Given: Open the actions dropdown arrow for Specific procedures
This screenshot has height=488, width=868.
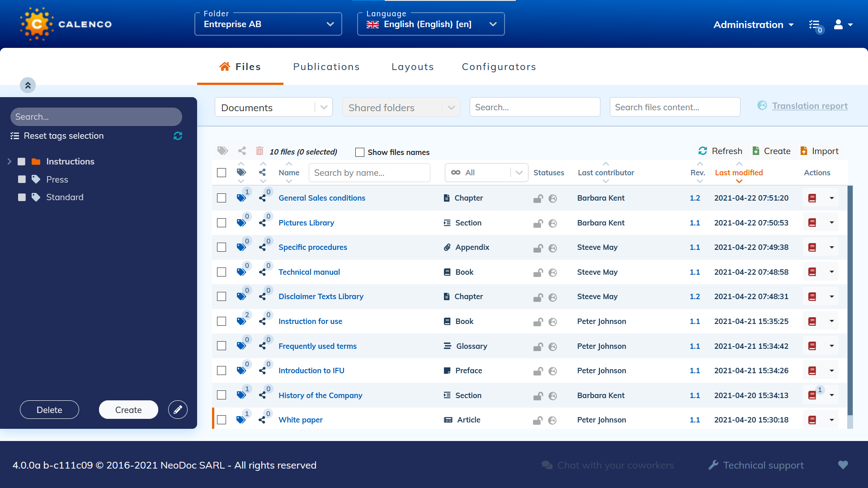Looking at the screenshot, I should click(831, 247).
